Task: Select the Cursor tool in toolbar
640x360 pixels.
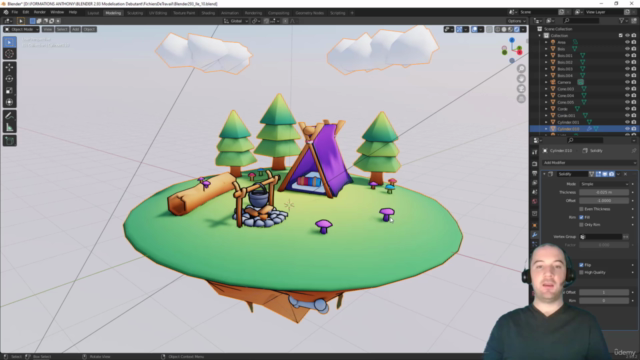Action: 9,53
